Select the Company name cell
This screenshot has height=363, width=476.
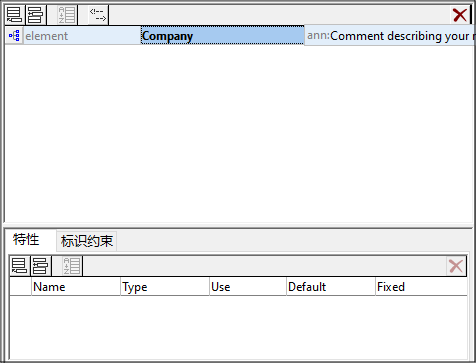tap(222, 36)
